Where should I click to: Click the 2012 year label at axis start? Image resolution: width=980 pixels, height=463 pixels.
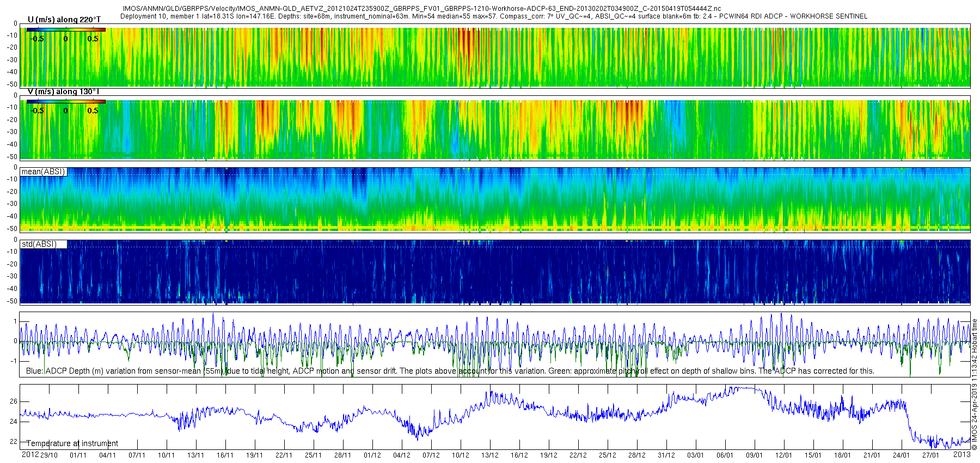point(30,455)
